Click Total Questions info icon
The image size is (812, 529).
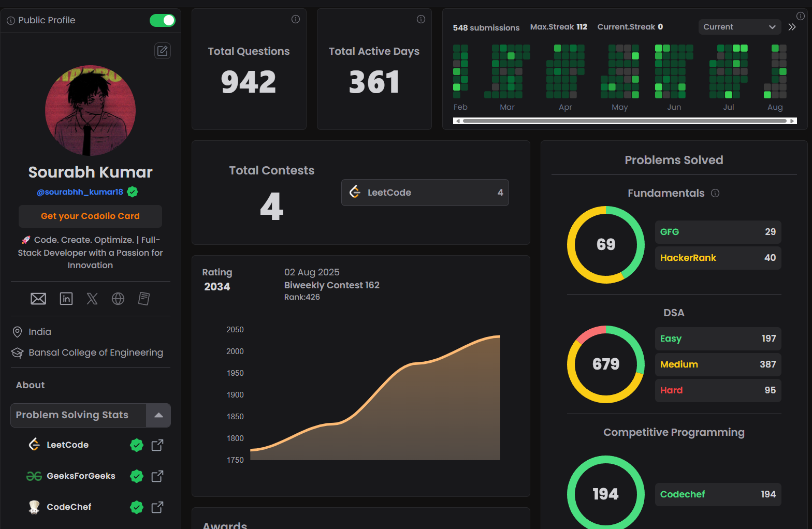pyautogui.click(x=296, y=19)
